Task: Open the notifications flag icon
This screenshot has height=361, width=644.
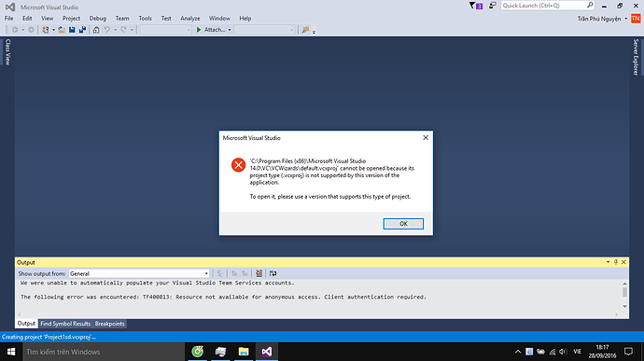Action: (x=476, y=6)
